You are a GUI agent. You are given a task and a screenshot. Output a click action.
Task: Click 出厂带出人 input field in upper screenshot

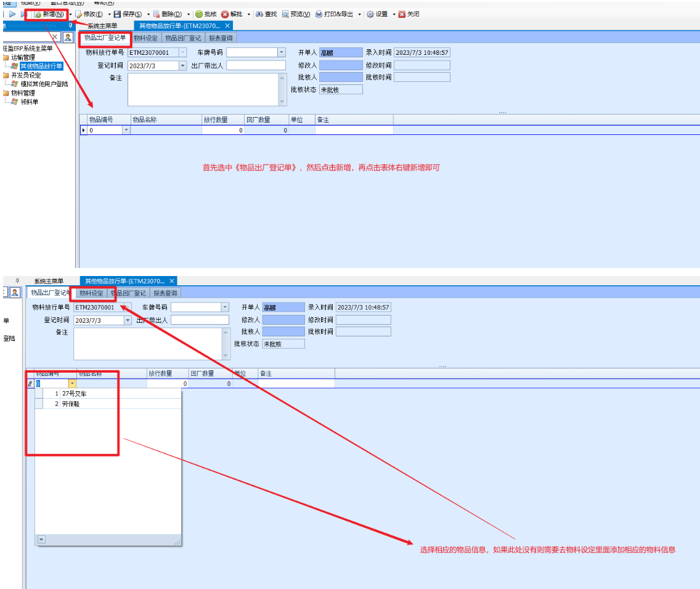(256, 65)
